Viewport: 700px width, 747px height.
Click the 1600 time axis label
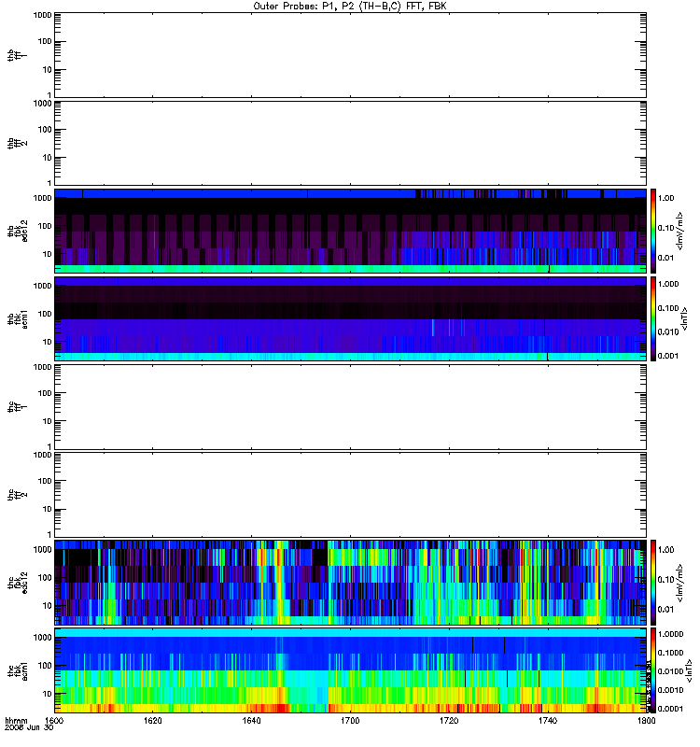tap(54, 721)
